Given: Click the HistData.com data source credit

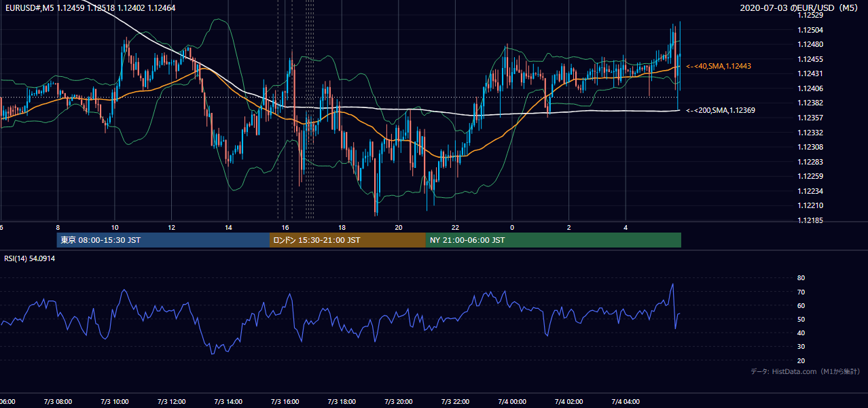Looking at the screenshot, I should [x=806, y=371].
